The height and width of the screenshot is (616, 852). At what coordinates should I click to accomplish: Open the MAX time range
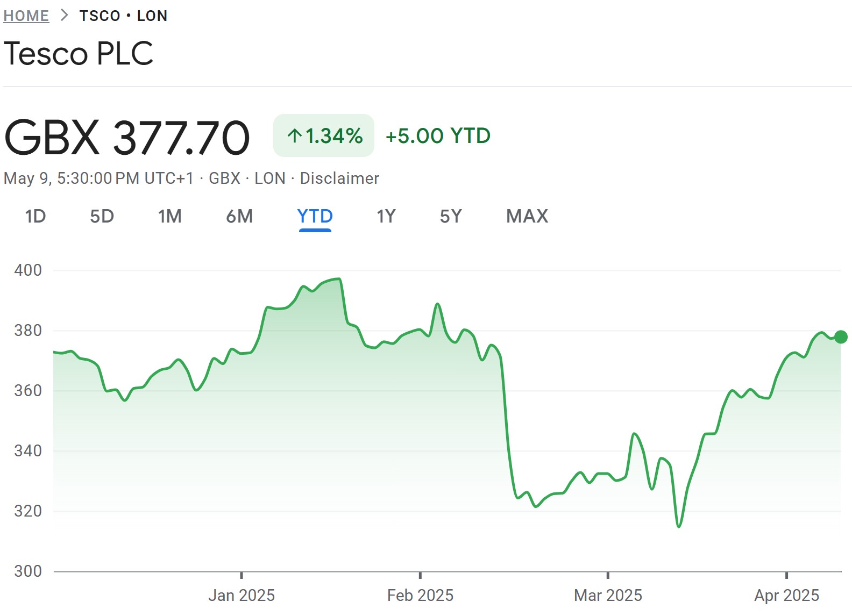coord(527,216)
